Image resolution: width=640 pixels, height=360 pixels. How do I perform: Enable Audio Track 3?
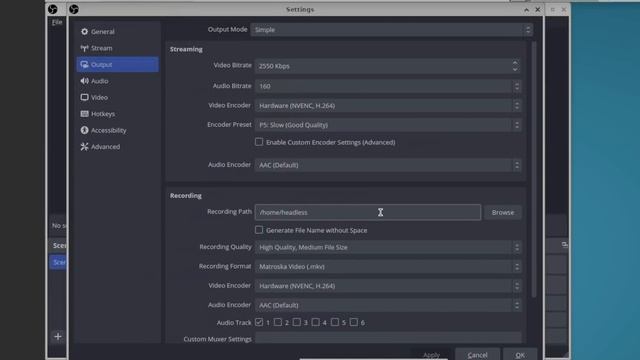point(297,322)
